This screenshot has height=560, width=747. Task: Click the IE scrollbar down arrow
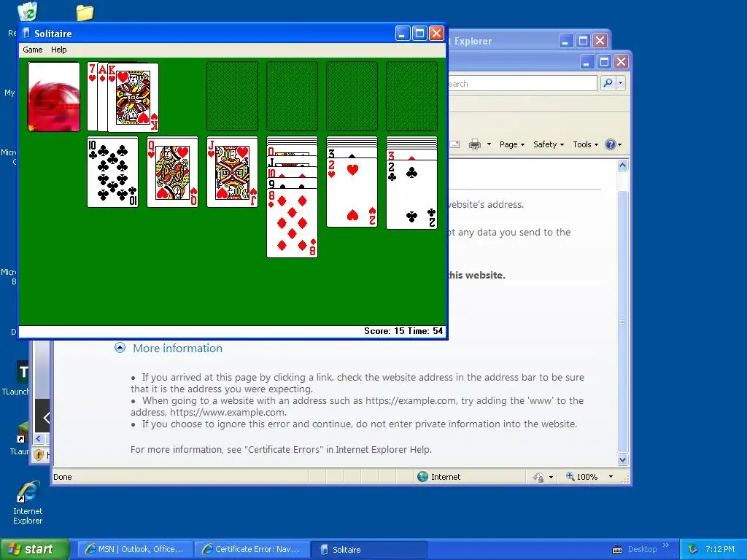point(623,460)
